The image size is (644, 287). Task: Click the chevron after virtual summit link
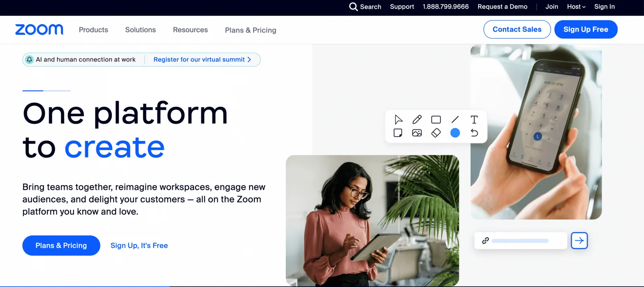[250, 60]
